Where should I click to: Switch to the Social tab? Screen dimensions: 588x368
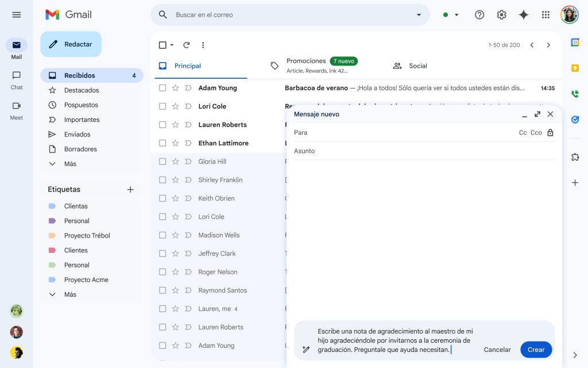click(x=416, y=66)
